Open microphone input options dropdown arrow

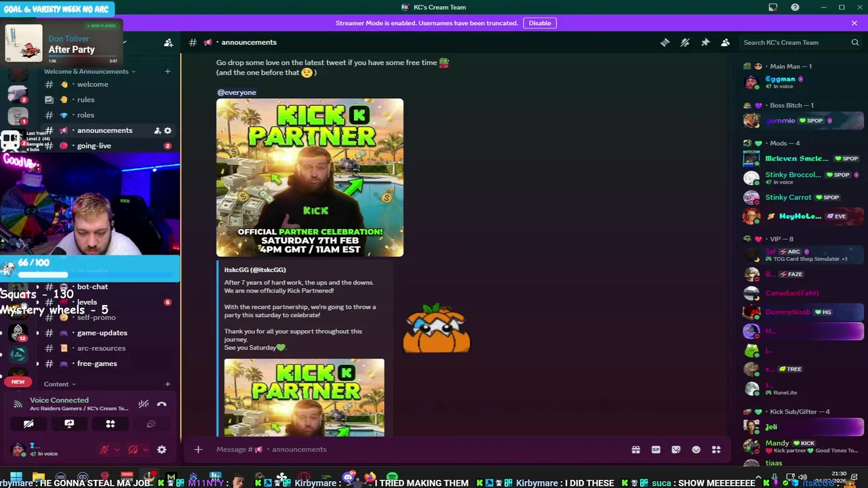(x=116, y=449)
